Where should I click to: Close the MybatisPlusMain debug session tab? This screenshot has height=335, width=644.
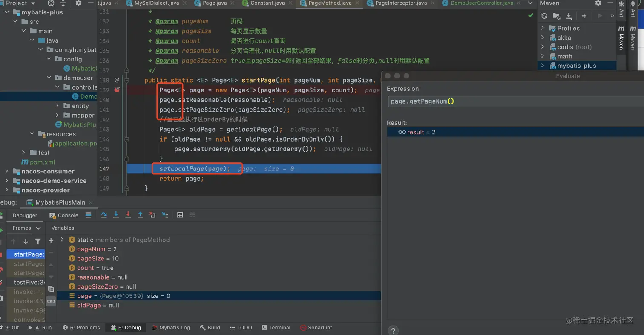(91, 202)
